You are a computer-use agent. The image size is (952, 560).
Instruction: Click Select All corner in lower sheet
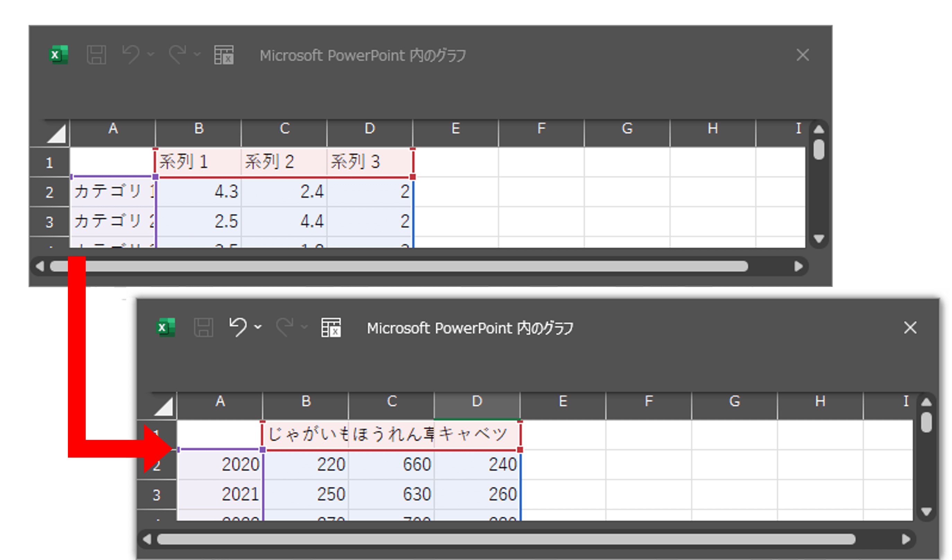[164, 406]
